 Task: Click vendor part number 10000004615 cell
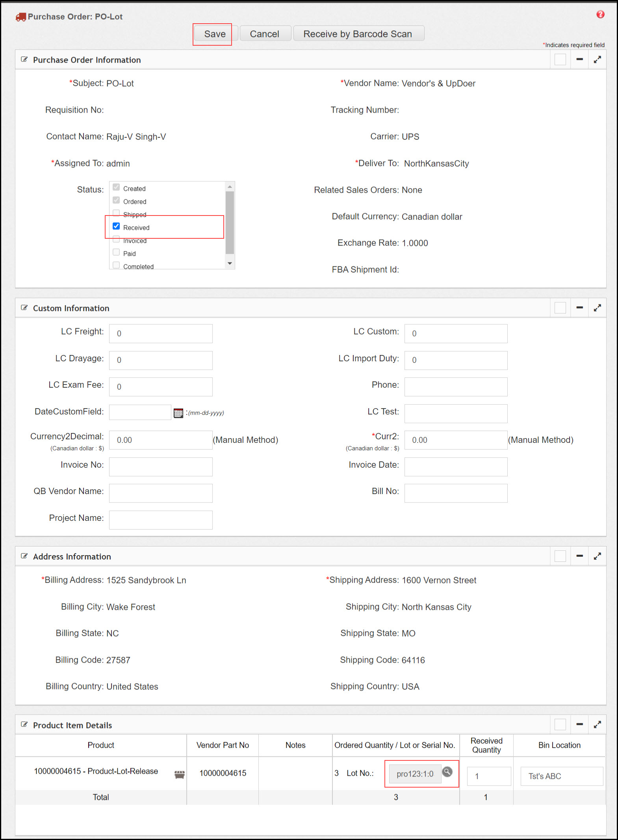tap(223, 773)
